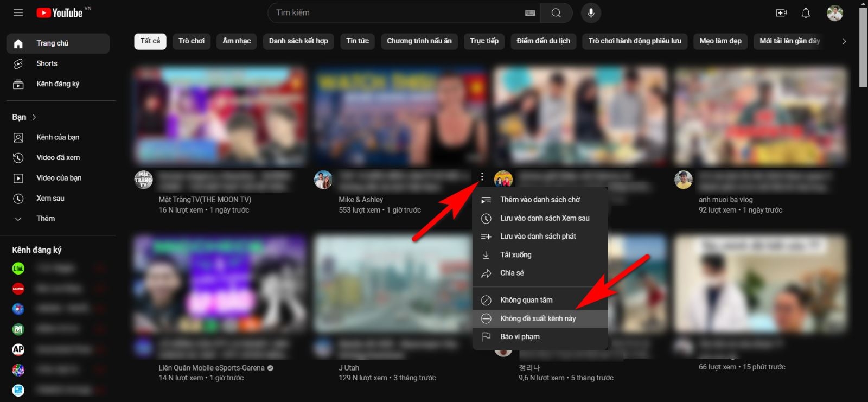
Task: Select Lưu vào danh sách Xem sau
Action: 540,218
